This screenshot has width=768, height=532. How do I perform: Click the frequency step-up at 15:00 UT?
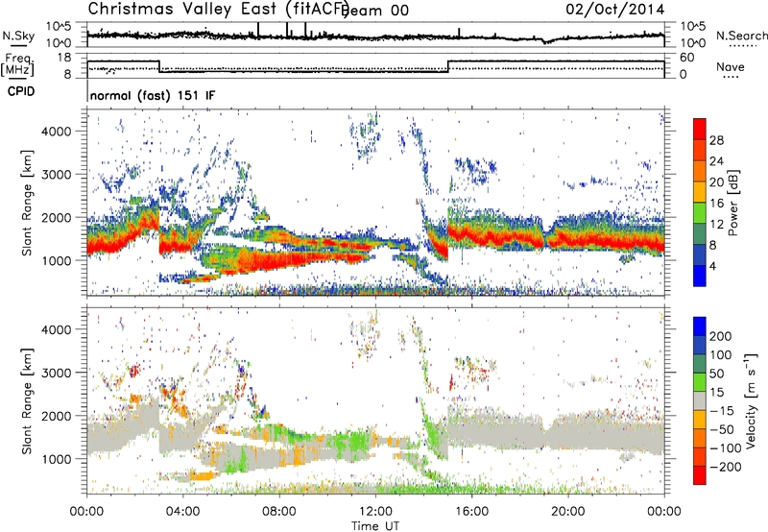click(448, 66)
